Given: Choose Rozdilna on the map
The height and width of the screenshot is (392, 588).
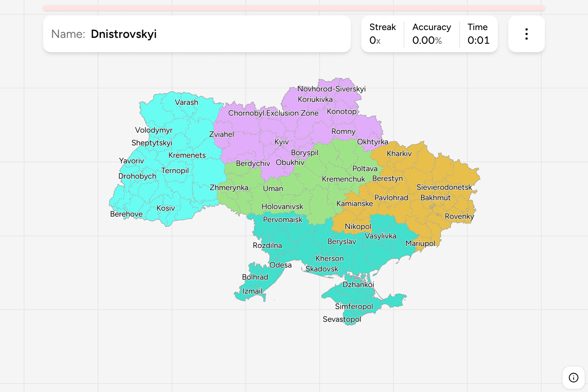Looking at the screenshot, I should pos(267,245).
